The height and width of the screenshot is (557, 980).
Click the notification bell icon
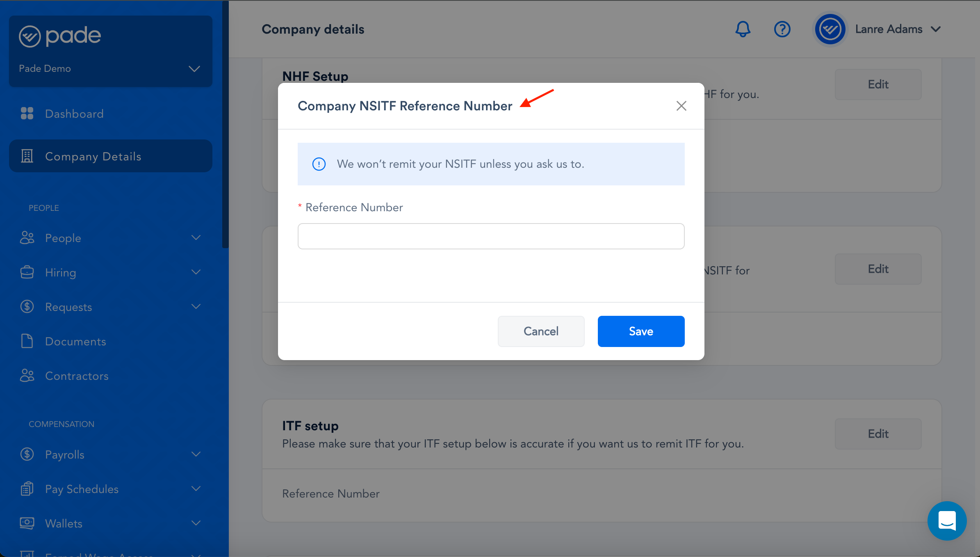[x=743, y=29]
